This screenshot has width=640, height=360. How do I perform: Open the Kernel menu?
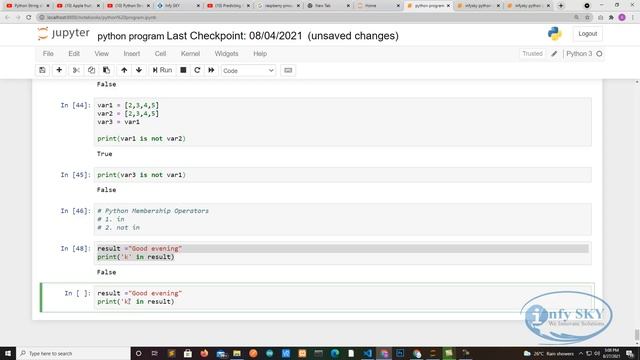pyautogui.click(x=191, y=54)
